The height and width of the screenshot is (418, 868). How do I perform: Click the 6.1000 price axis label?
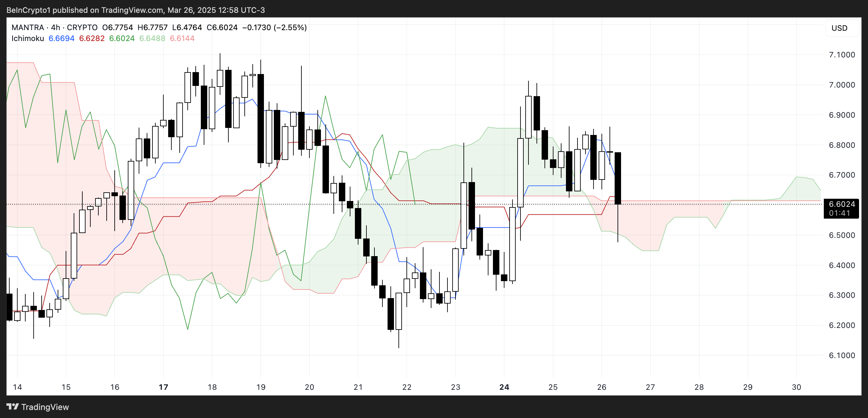click(x=842, y=355)
